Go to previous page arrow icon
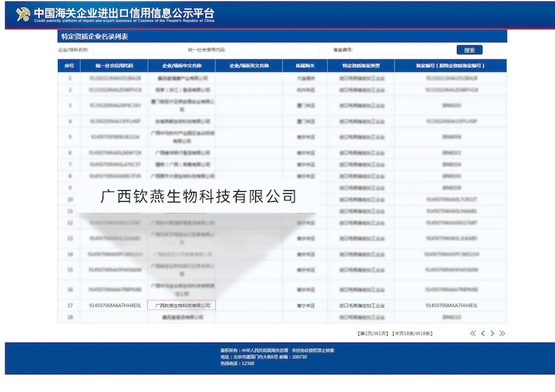Viewport: 555px width, 392px height. click(x=483, y=333)
